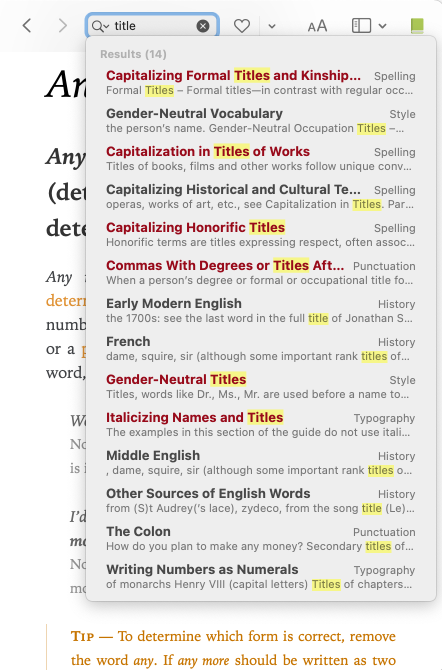Open the search options magnifier dropdown
Image resolution: width=442 pixels, height=670 pixels.
click(100, 26)
